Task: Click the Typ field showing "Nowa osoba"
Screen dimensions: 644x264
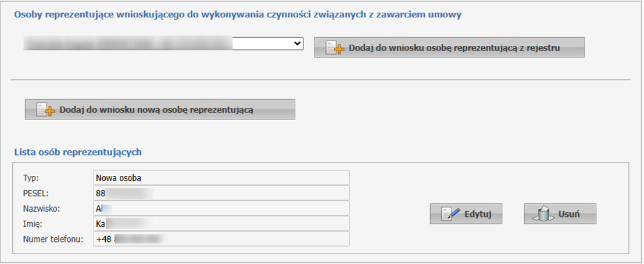Action: (221, 178)
